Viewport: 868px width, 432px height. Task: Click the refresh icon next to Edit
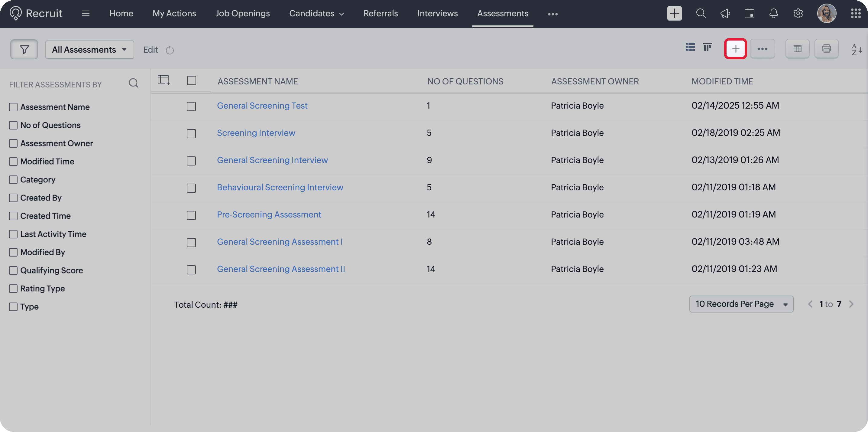(x=170, y=50)
